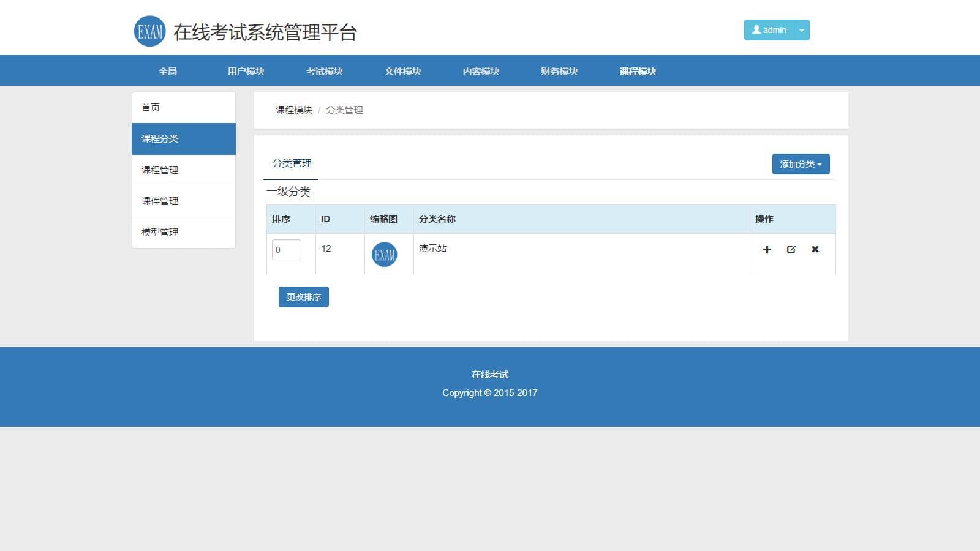Switch to 考试模块 in the nav bar
This screenshot has height=551, width=980.
(324, 71)
